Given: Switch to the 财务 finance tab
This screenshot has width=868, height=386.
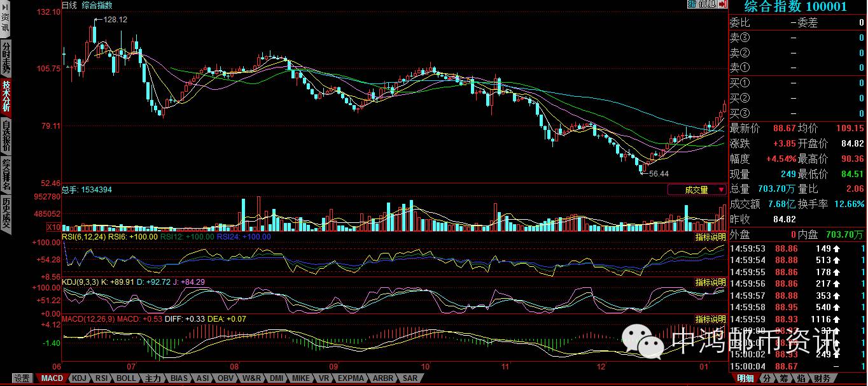Looking at the screenshot, I should (822, 378).
